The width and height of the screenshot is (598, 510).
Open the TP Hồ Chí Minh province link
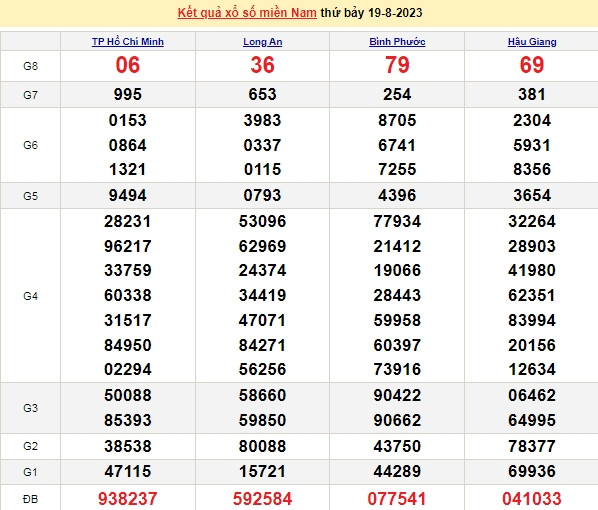pos(128,42)
